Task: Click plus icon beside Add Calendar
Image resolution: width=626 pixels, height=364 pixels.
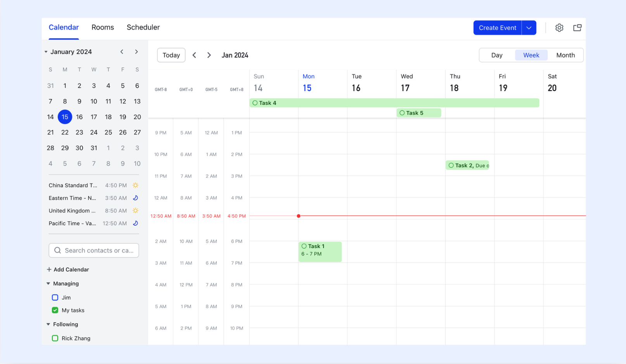Action: 49,269
